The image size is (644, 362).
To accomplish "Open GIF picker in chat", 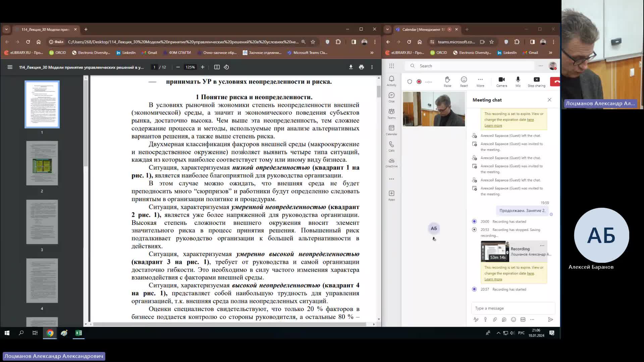I will pos(523,319).
